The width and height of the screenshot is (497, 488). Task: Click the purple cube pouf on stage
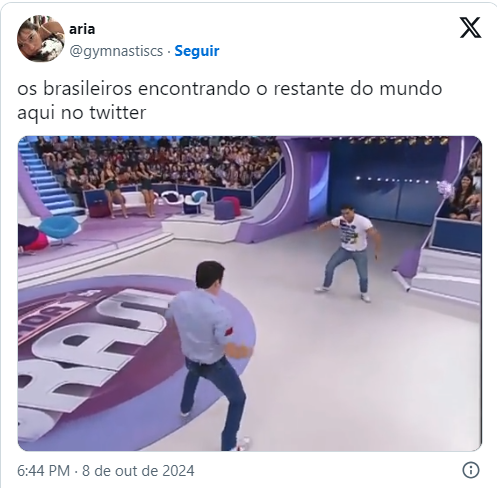(223, 210)
